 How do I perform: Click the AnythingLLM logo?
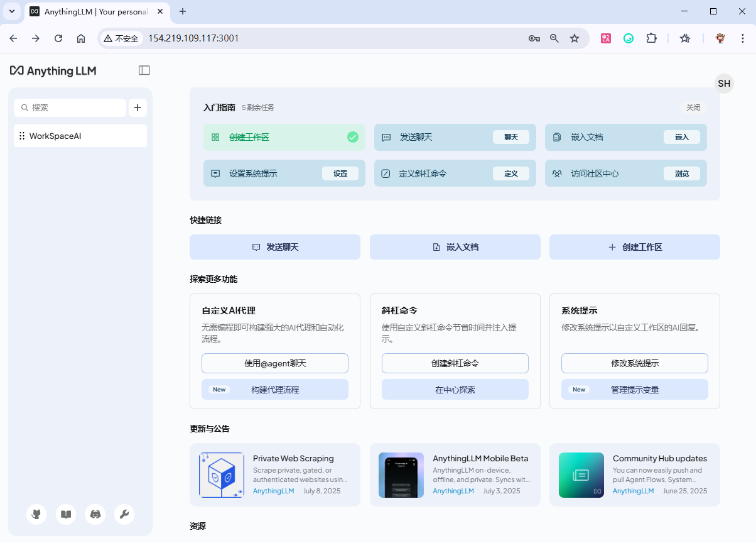point(53,70)
